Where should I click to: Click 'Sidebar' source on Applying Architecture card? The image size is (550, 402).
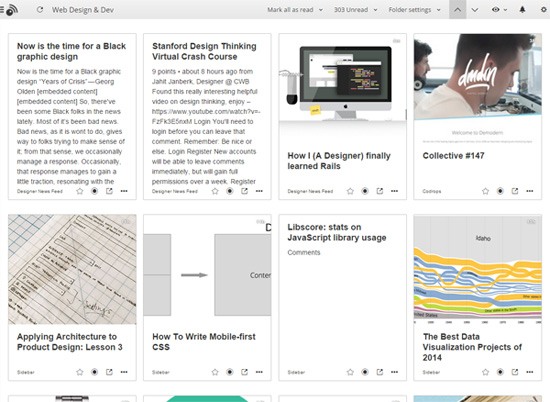[x=26, y=373]
